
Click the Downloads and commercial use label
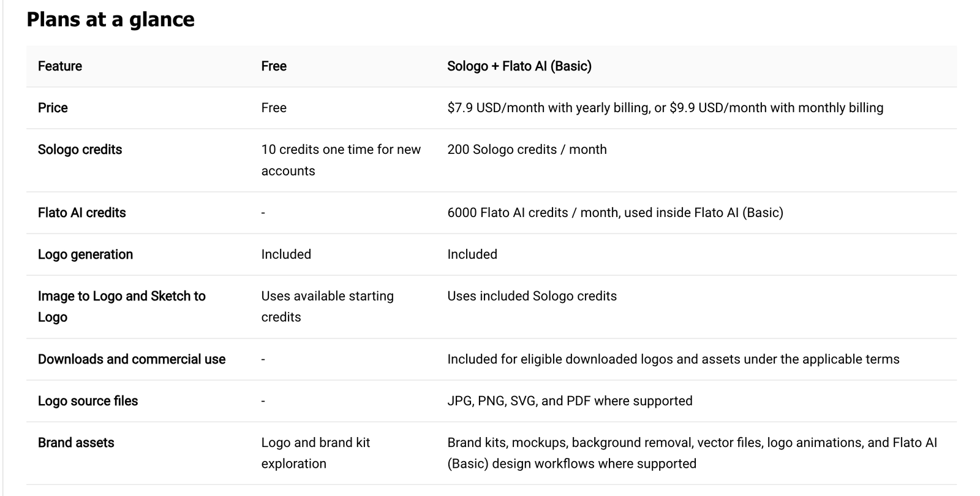132,359
